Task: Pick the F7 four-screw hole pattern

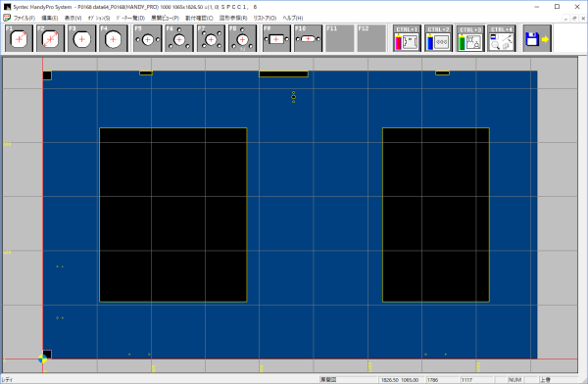Action: (211, 38)
